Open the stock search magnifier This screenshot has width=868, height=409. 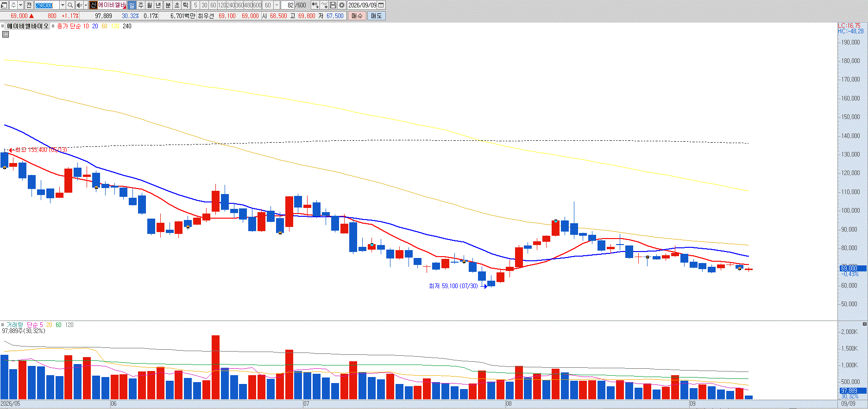(70, 5)
